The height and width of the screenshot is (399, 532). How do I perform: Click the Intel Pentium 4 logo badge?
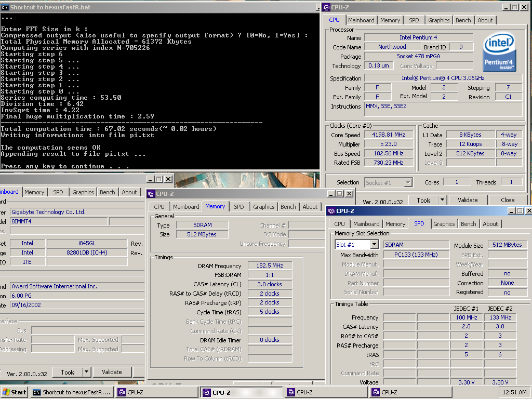(x=499, y=52)
